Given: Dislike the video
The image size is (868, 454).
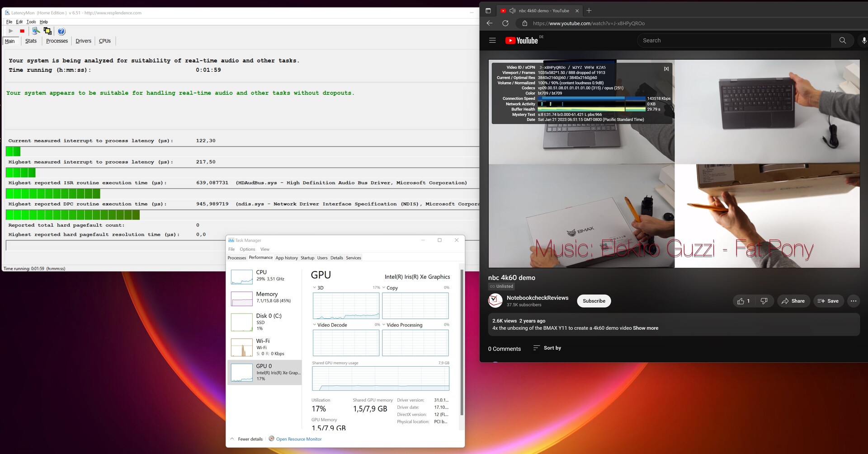Looking at the screenshot, I should 764,301.
